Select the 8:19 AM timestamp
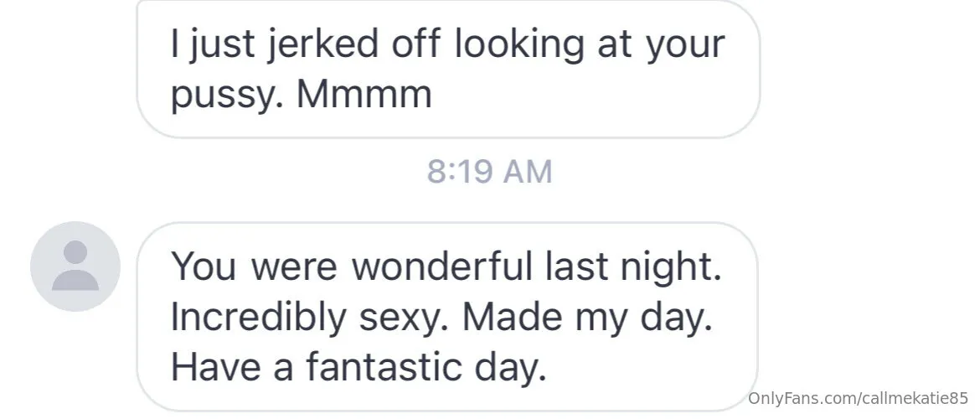The height and width of the screenshot is (419, 980). tap(490, 172)
